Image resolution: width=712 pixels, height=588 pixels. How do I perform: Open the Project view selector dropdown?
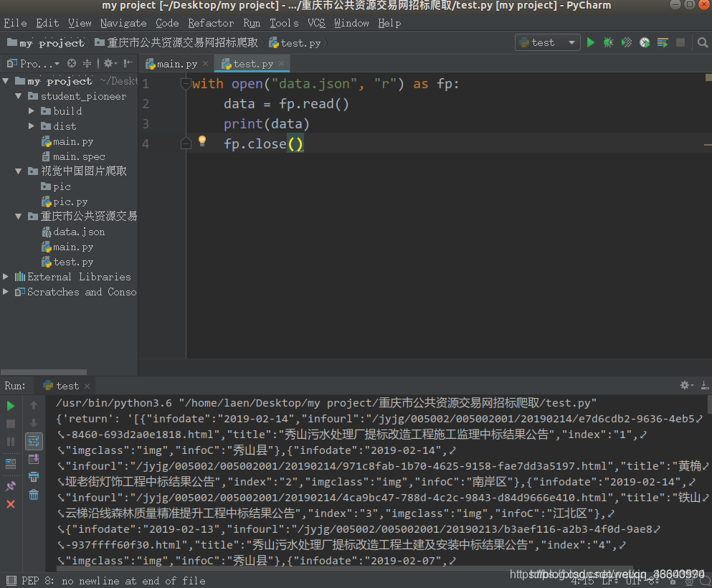[x=34, y=64]
